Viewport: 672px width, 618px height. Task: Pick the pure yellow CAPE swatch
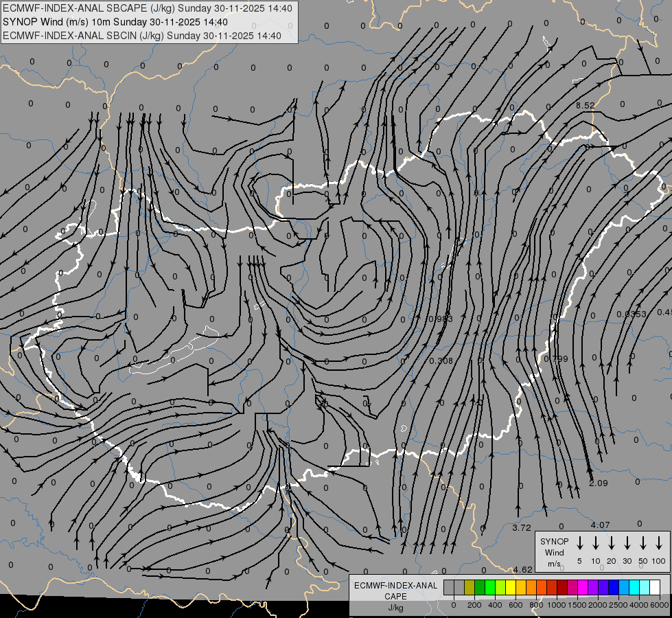[x=511, y=587]
